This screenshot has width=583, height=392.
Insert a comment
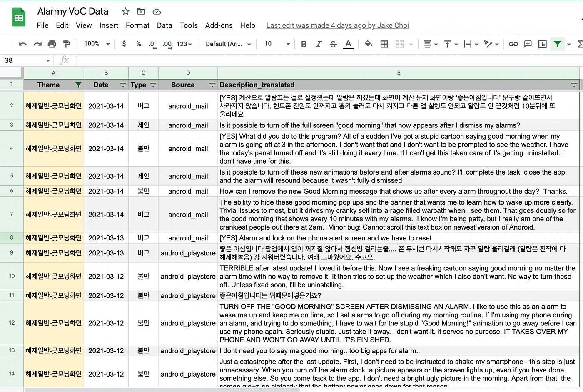pos(528,44)
